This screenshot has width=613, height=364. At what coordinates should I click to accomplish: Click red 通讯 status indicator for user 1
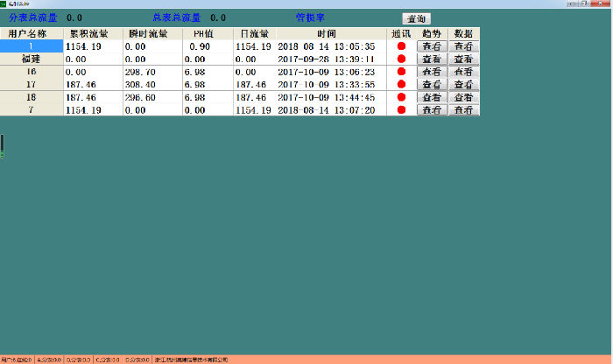click(401, 46)
